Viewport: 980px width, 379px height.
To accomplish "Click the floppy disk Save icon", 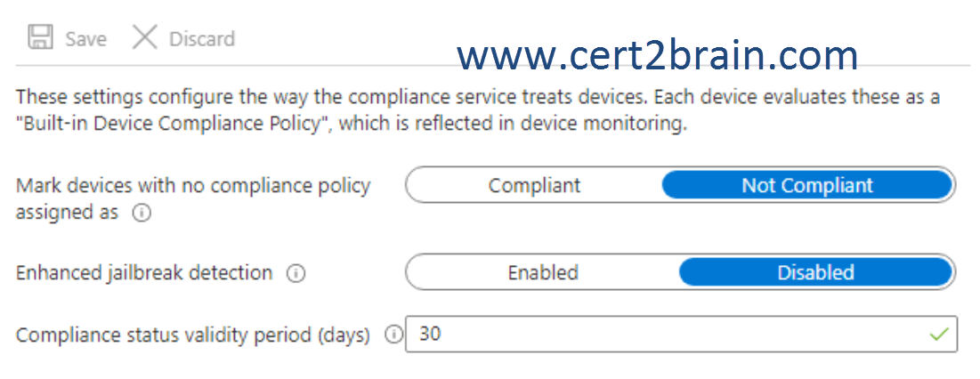I will [41, 37].
